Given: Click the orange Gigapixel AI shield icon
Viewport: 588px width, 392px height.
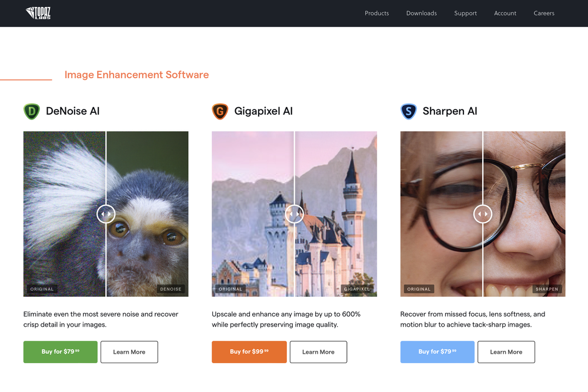Looking at the screenshot, I should [x=220, y=111].
